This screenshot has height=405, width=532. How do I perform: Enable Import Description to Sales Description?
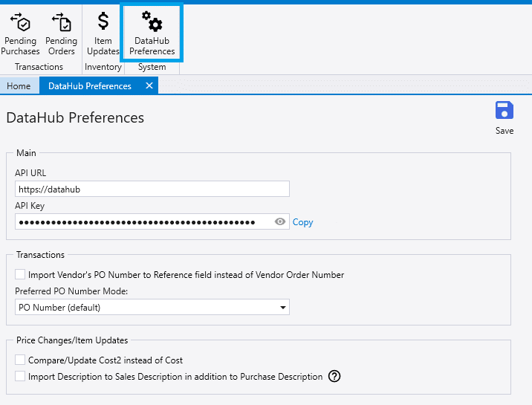pos(20,376)
